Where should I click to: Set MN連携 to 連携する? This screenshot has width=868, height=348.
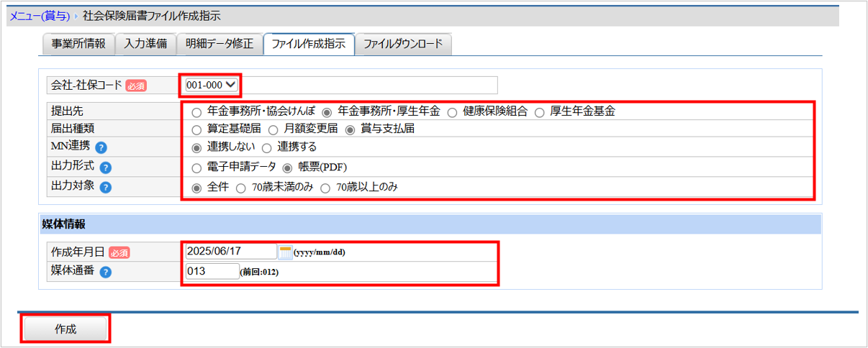266,148
